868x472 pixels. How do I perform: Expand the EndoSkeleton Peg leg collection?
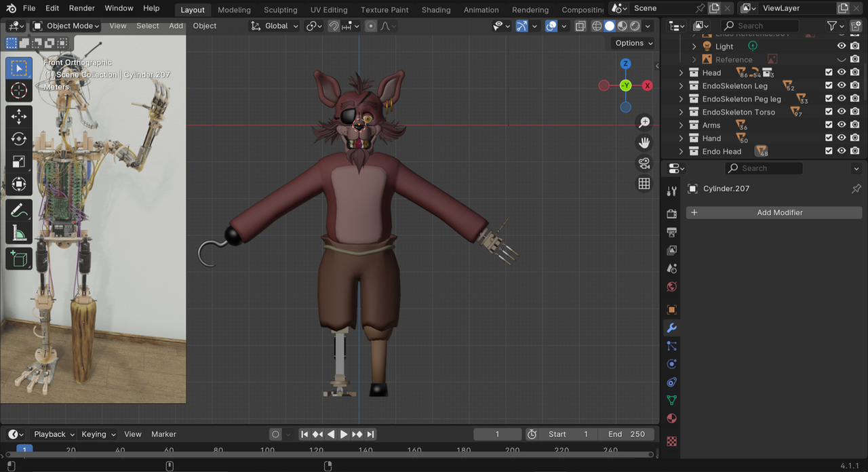point(681,99)
